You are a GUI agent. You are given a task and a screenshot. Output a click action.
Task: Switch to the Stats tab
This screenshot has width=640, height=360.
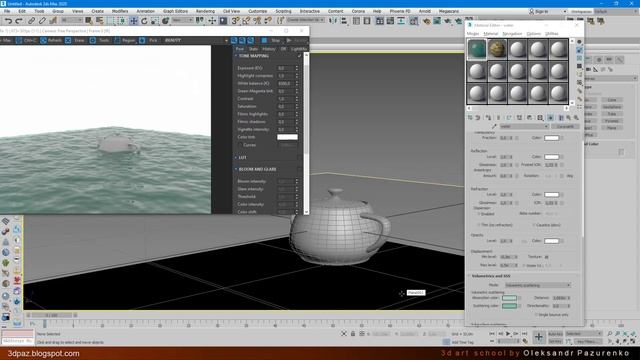pos(253,49)
